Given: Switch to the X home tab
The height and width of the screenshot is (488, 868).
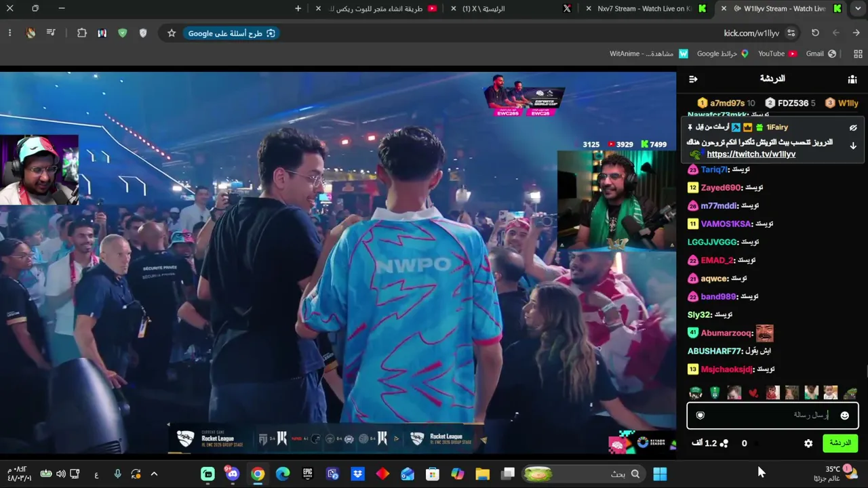Looking at the screenshot, I should tap(510, 9).
